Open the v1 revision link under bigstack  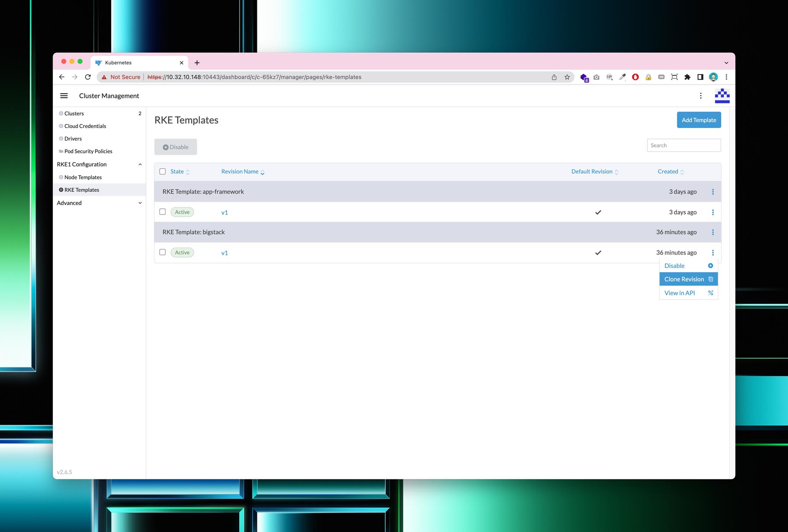(x=225, y=253)
